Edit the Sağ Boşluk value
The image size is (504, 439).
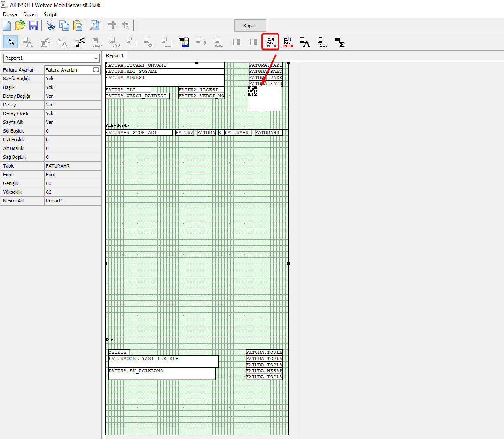click(72, 157)
